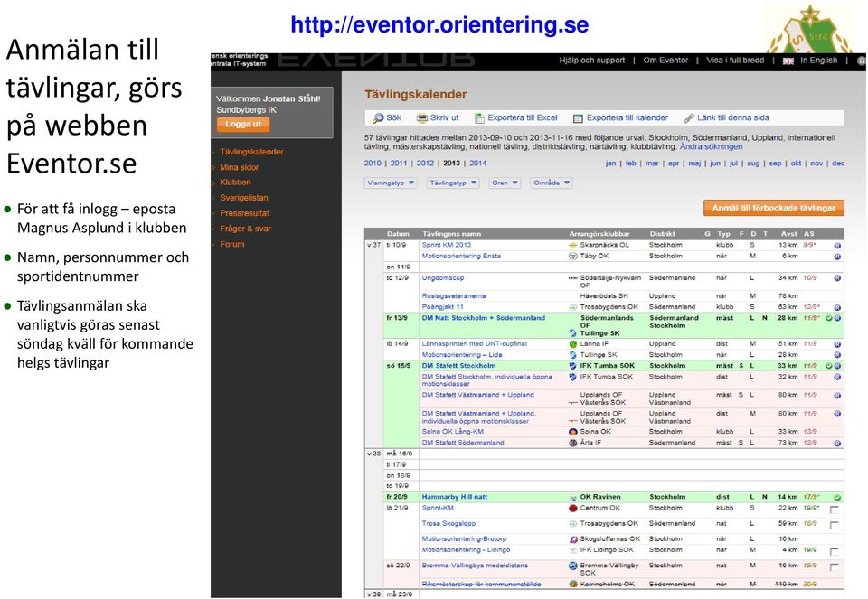The image size is (868, 599).
Task: Expand the arrow beside Mina sidor
Action: (213, 167)
